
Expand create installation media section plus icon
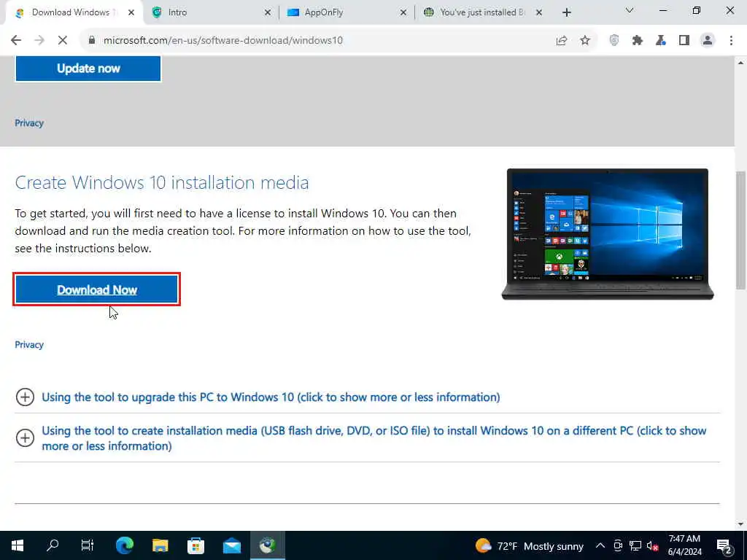[25, 437]
